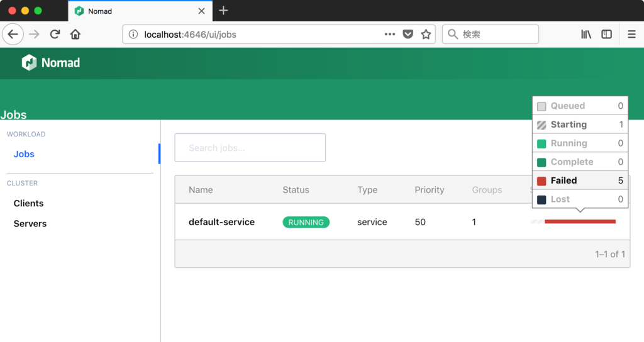Click the RUNNING status badge
The height and width of the screenshot is (342, 644).
(x=306, y=222)
